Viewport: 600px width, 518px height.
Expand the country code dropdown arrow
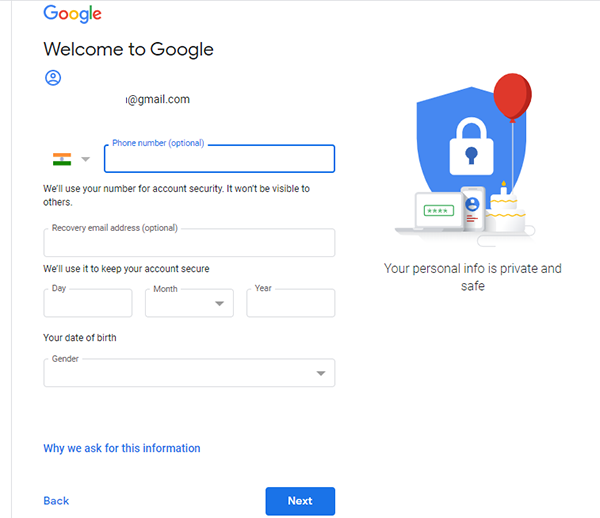tap(86, 159)
